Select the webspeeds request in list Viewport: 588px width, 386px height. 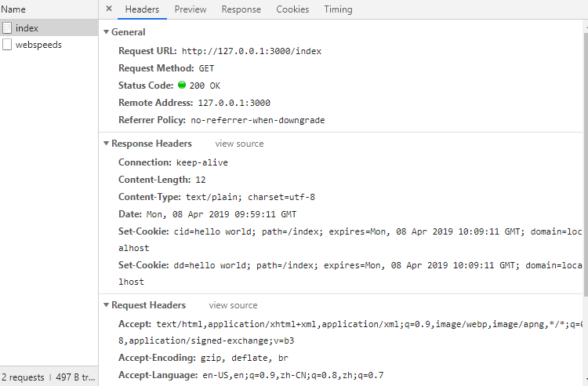[x=38, y=45]
